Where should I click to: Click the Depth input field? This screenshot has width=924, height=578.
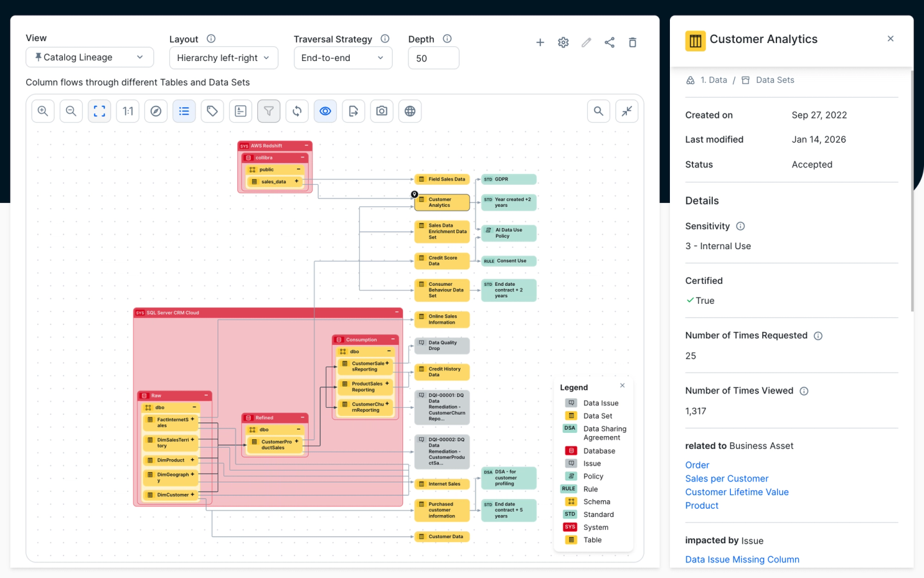(x=433, y=58)
